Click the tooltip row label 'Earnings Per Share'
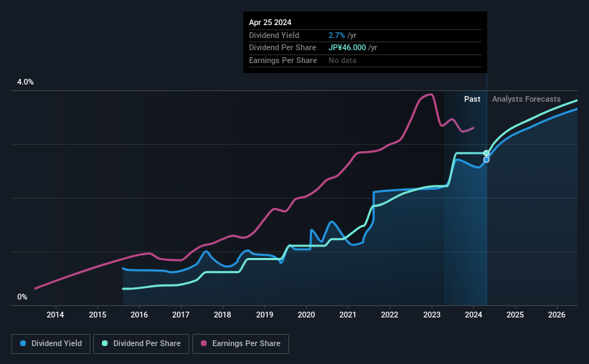The height and width of the screenshot is (364, 589). 283,60
